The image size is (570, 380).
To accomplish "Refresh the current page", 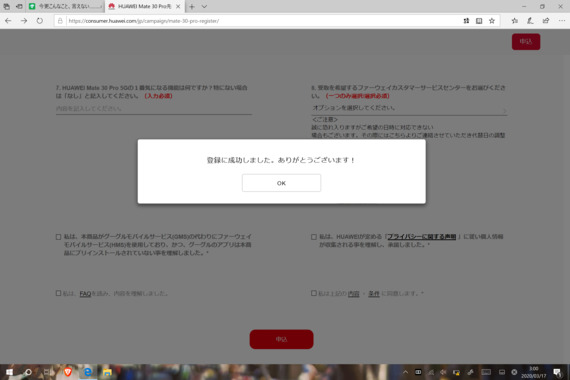I will (40, 21).
